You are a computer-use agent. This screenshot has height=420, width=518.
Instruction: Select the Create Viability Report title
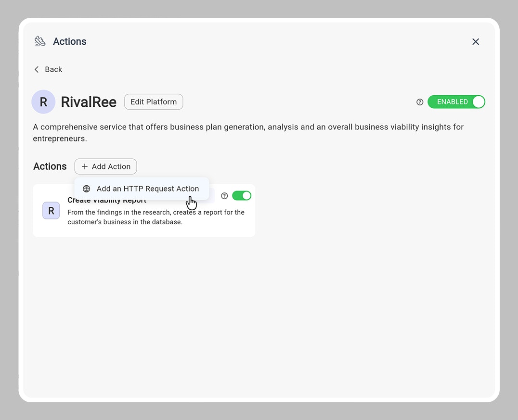click(x=107, y=200)
